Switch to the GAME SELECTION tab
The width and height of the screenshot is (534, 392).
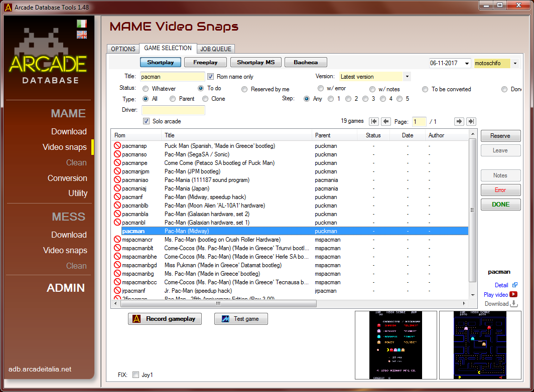tap(168, 48)
